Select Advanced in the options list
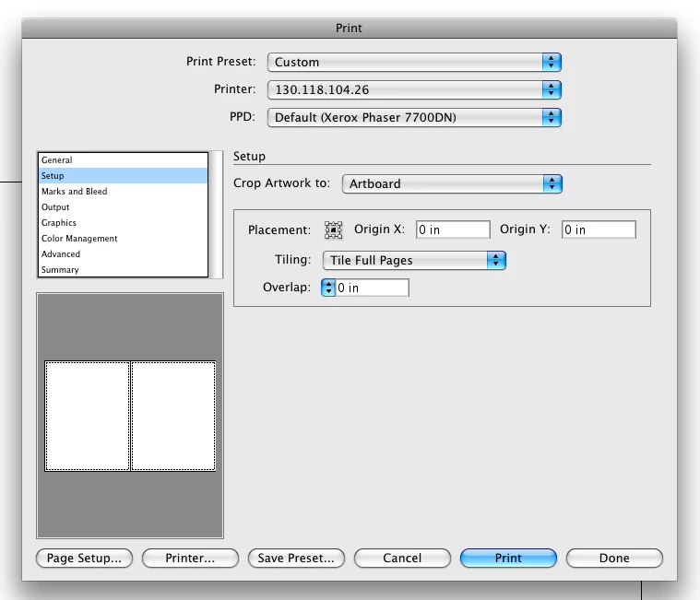Image resolution: width=700 pixels, height=600 pixels. coord(123,253)
